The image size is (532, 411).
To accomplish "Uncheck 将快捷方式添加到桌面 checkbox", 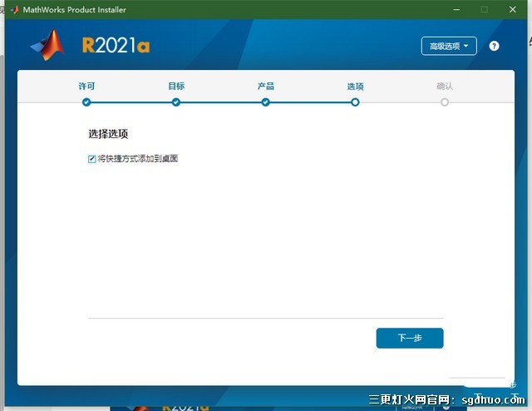I will (92, 159).
